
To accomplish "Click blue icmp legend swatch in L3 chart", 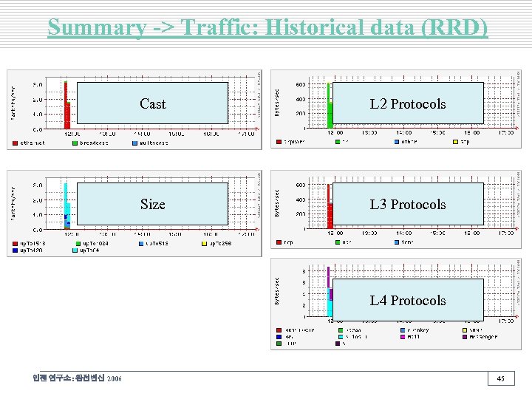I will 397,242.
